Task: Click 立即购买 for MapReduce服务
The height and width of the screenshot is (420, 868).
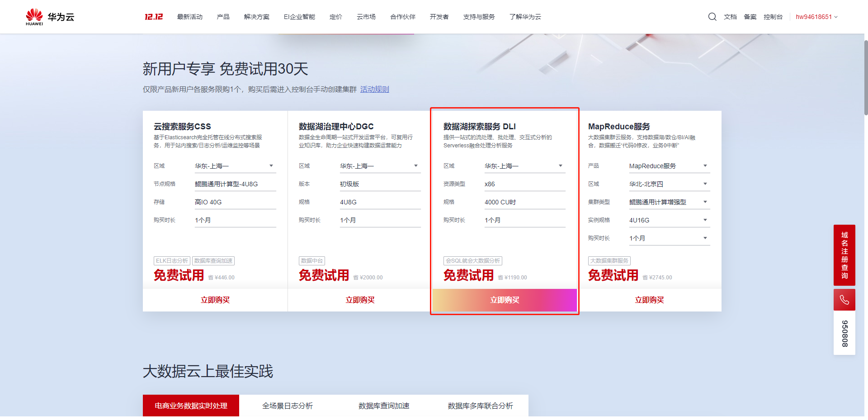Action: click(x=649, y=300)
